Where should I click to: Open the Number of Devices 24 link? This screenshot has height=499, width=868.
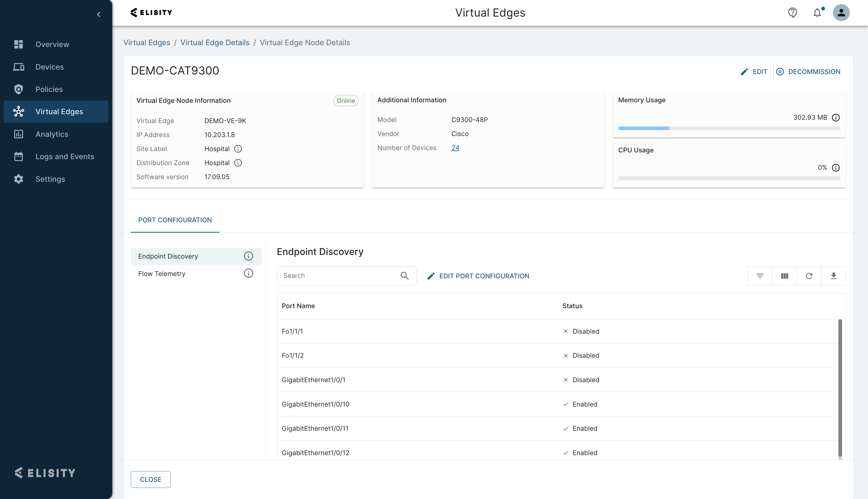(x=455, y=148)
